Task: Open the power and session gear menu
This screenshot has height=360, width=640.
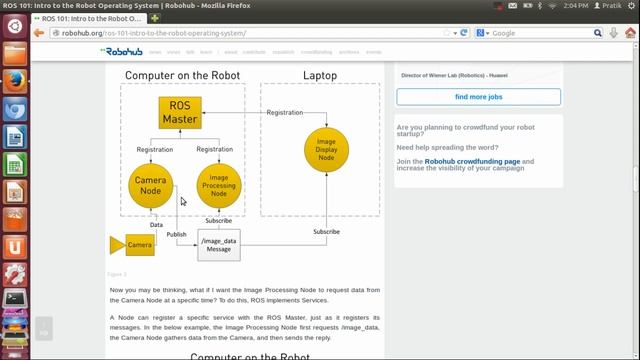Action: [631, 6]
